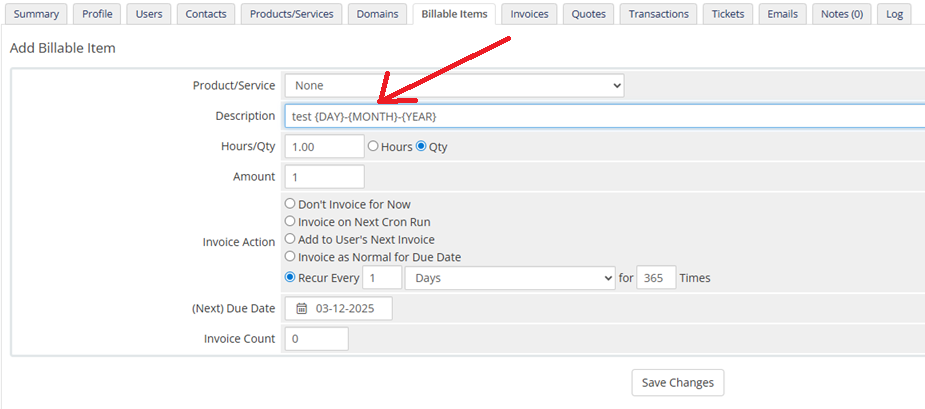This screenshot has width=925, height=409.
Task: Select Invoice as Normal for Due Date
Action: point(290,257)
